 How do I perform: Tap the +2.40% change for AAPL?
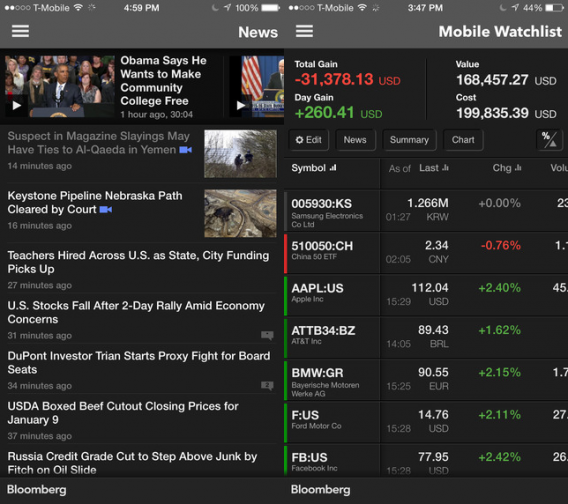(500, 288)
